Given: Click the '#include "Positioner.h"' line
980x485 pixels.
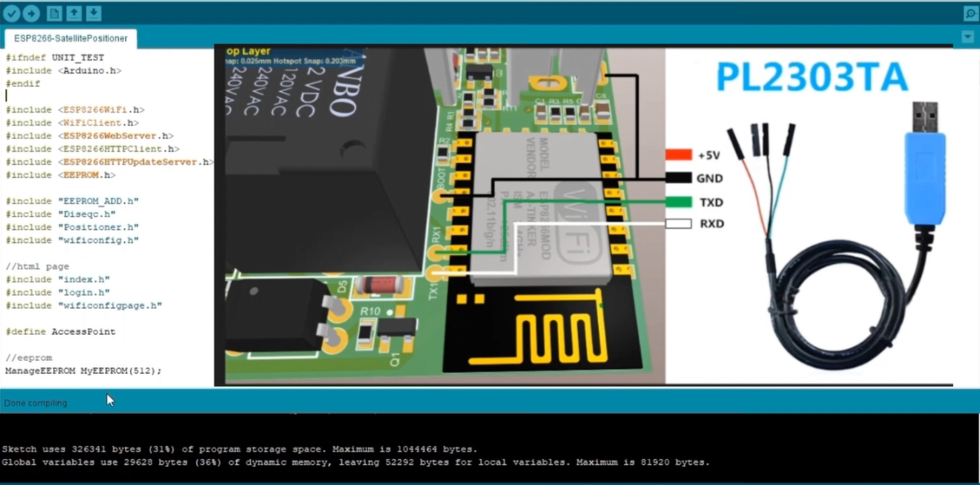Looking at the screenshot, I should point(72,227).
